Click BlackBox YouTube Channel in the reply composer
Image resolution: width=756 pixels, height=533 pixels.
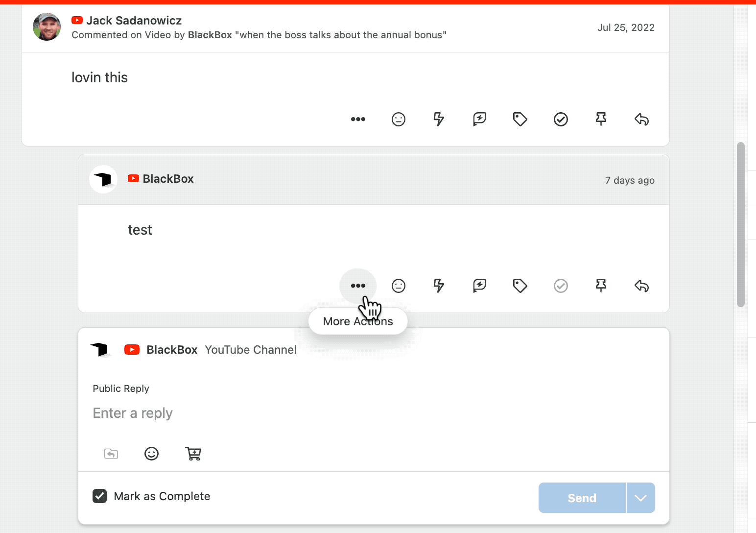pos(221,350)
